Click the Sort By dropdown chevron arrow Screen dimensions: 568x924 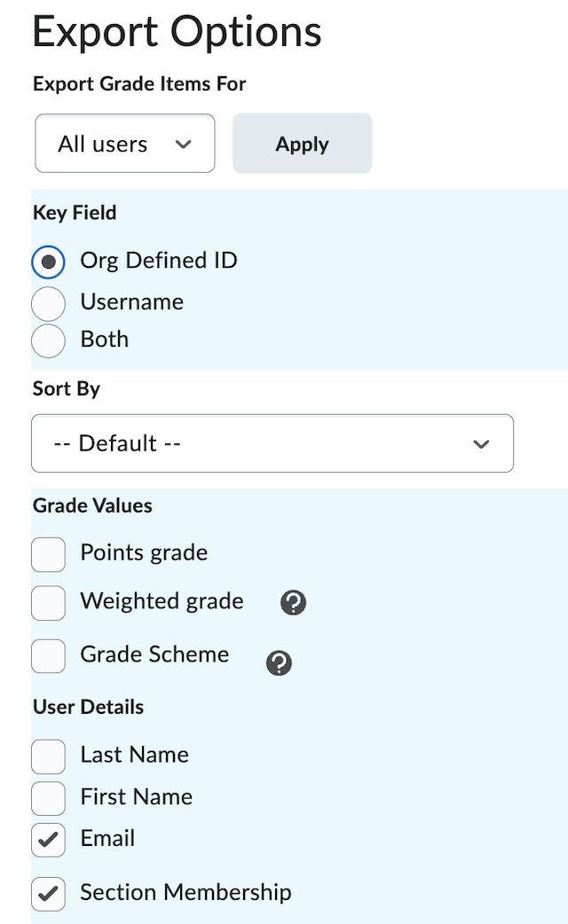click(x=481, y=444)
